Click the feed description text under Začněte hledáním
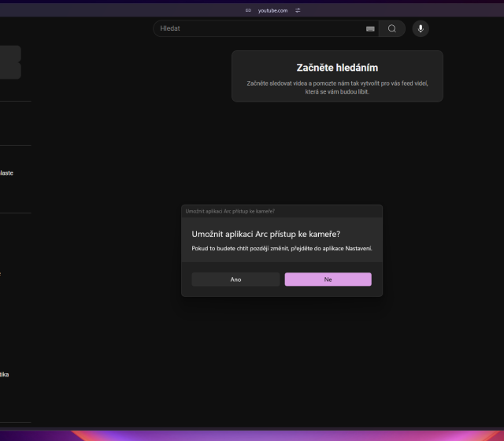This screenshot has width=504, height=441. (x=337, y=87)
